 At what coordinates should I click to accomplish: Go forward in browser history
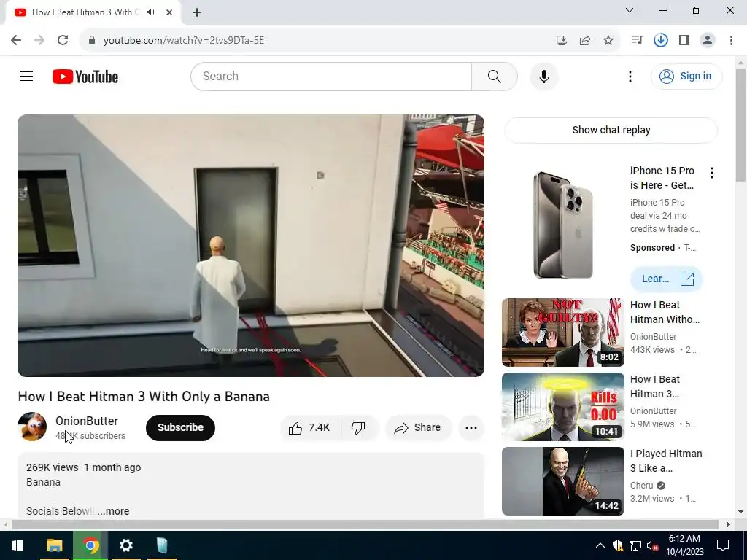[39, 40]
